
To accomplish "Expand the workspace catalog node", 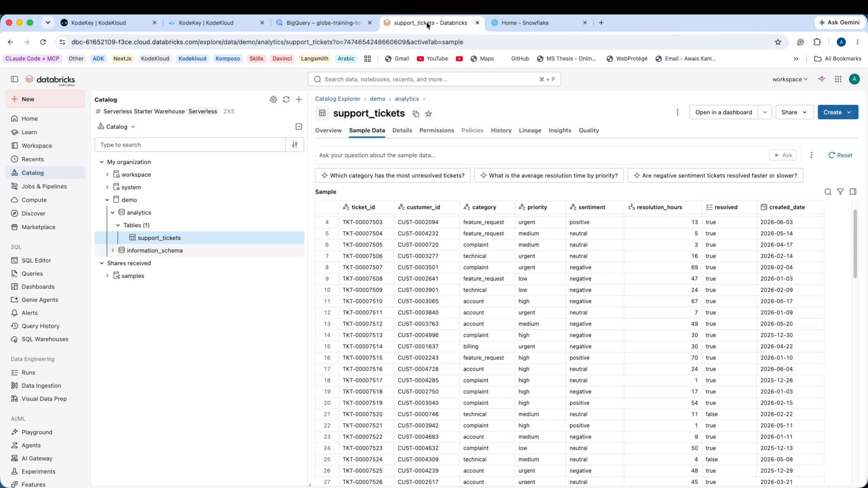I will tap(107, 174).
